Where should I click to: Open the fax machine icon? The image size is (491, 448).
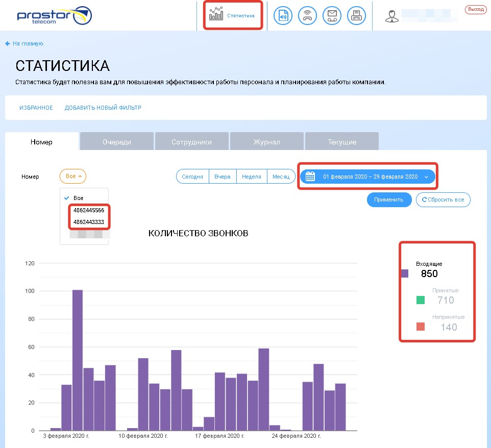tap(356, 16)
